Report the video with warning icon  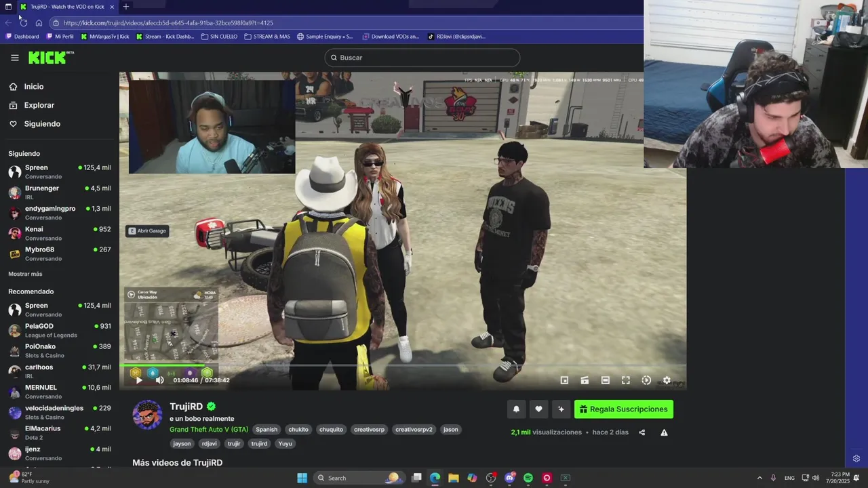click(664, 432)
